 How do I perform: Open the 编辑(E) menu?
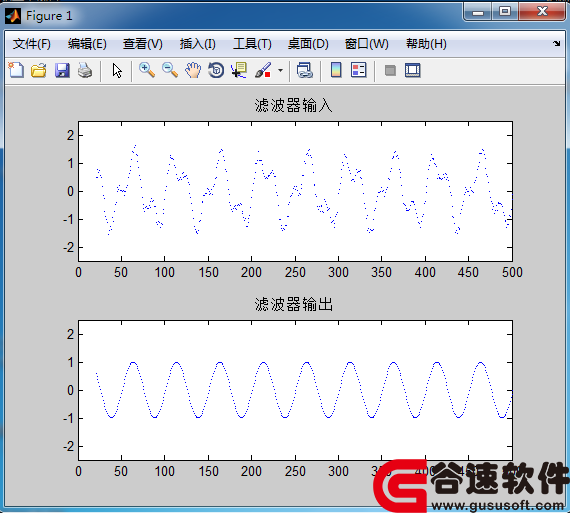click(87, 44)
